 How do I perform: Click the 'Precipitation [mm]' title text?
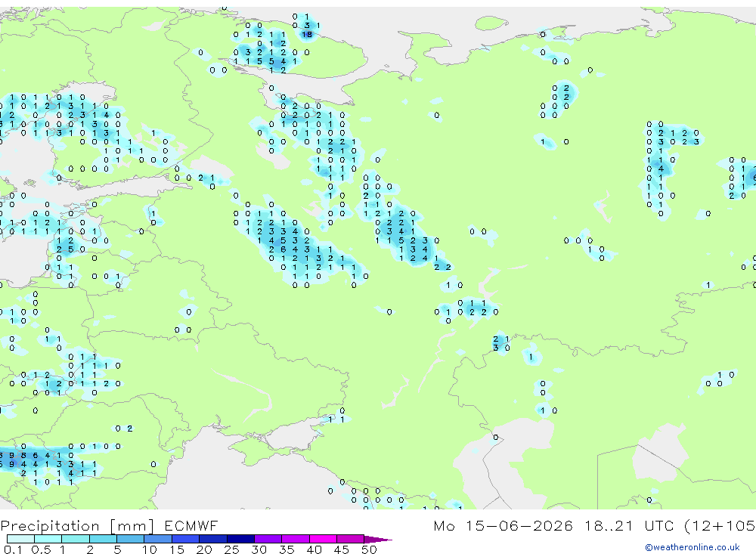coord(77,525)
